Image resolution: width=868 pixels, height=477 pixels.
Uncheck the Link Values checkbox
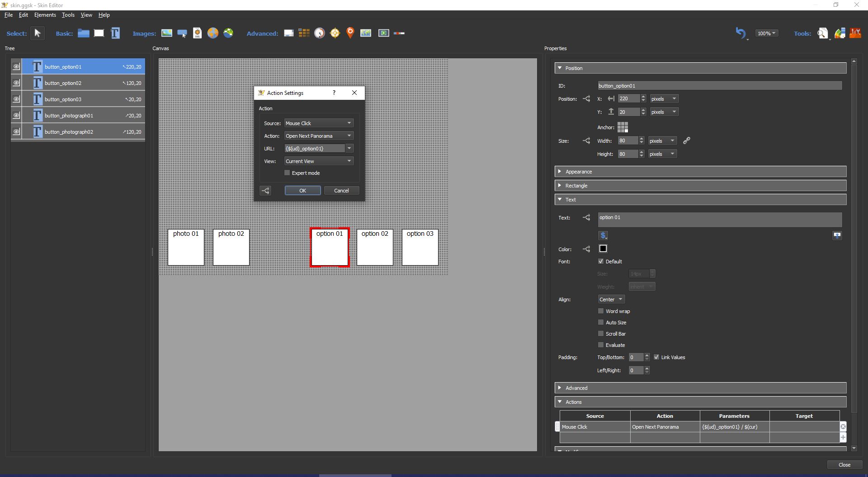(656, 357)
